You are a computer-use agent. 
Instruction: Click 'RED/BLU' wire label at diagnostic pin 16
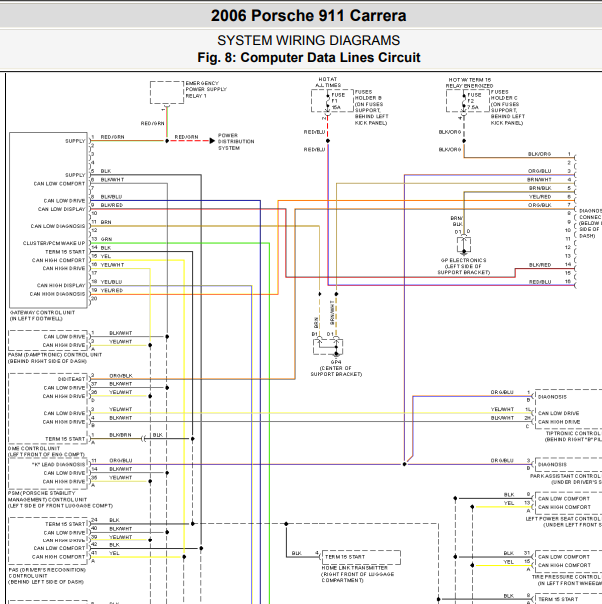[540, 282]
